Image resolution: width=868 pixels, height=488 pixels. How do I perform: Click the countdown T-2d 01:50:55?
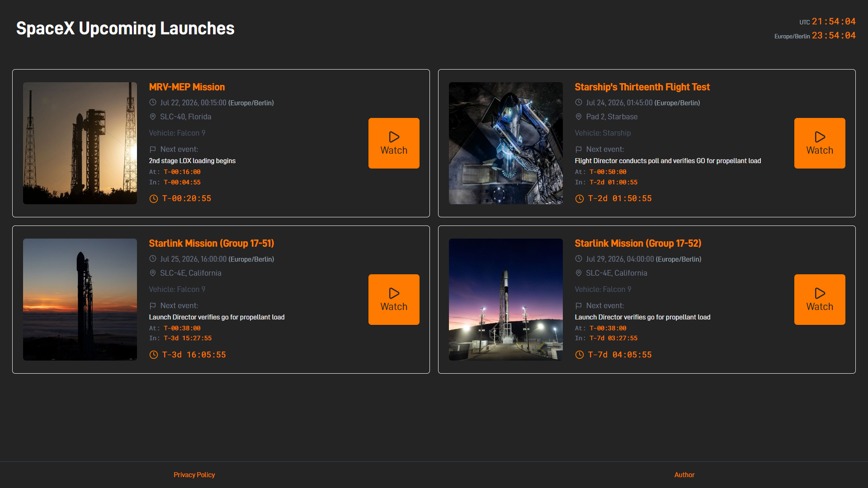pyautogui.click(x=620, y=198)
